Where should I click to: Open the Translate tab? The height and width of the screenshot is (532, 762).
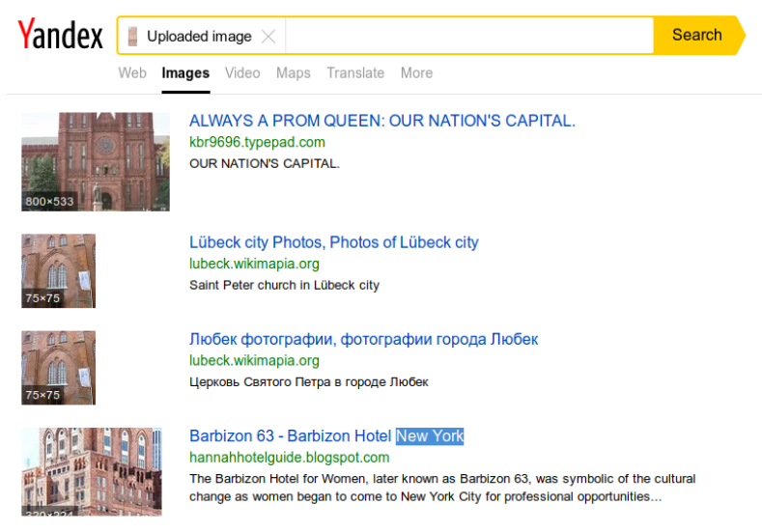(x=355, y=73)
